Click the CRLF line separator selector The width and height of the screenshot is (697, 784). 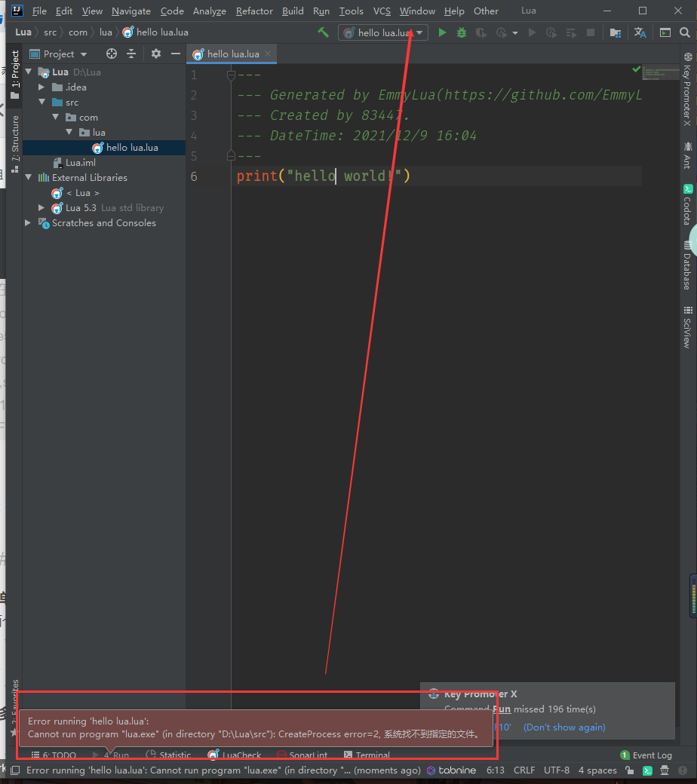click(x=524, y=770)
